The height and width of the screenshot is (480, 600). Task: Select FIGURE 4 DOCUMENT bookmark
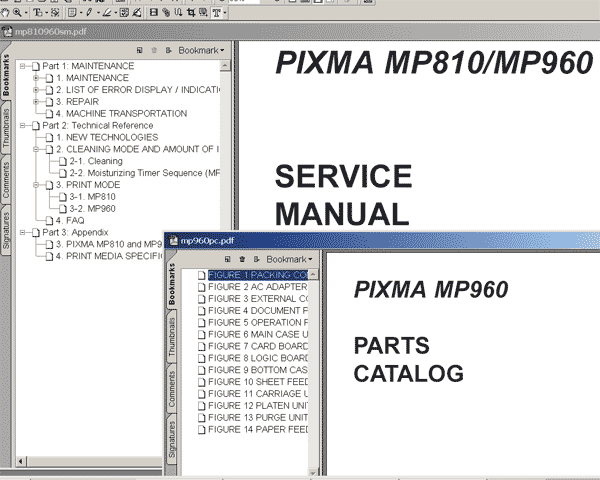pyautogui.click(x=258, y=311)
